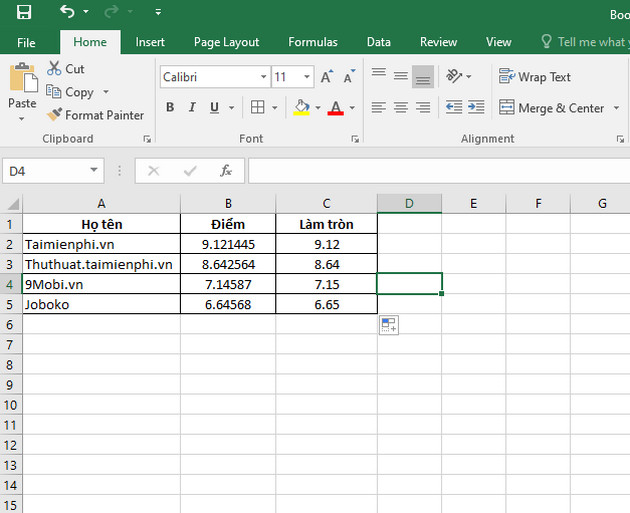Click the Save icon in title bar
This screenshot has width=630, height=513.
[x=24, y=12]
